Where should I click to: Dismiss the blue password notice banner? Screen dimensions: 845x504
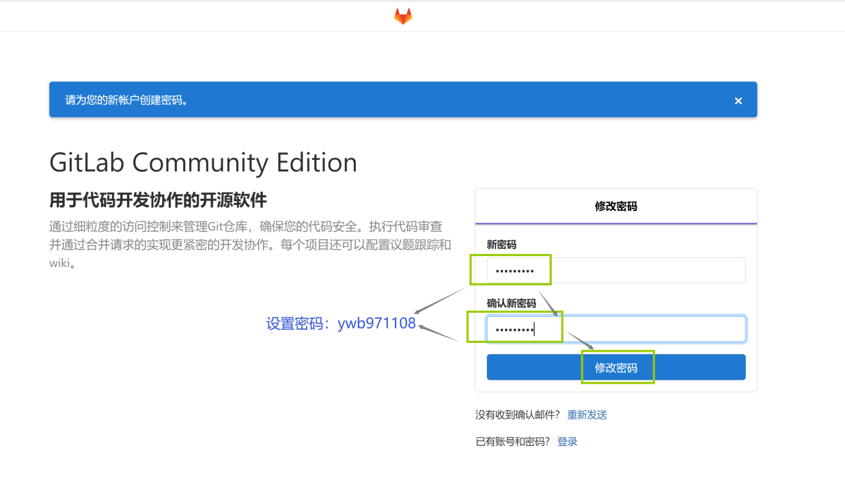[738, 100]
